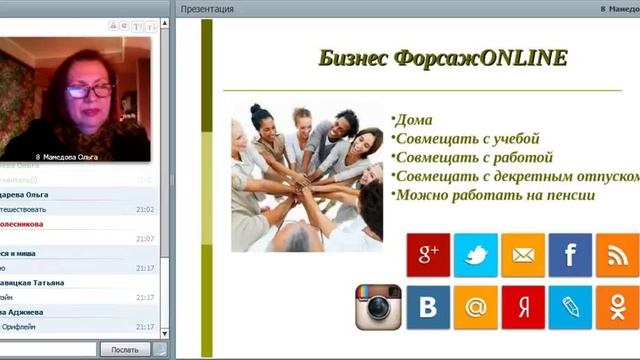Click into the chat message input field

48,350
